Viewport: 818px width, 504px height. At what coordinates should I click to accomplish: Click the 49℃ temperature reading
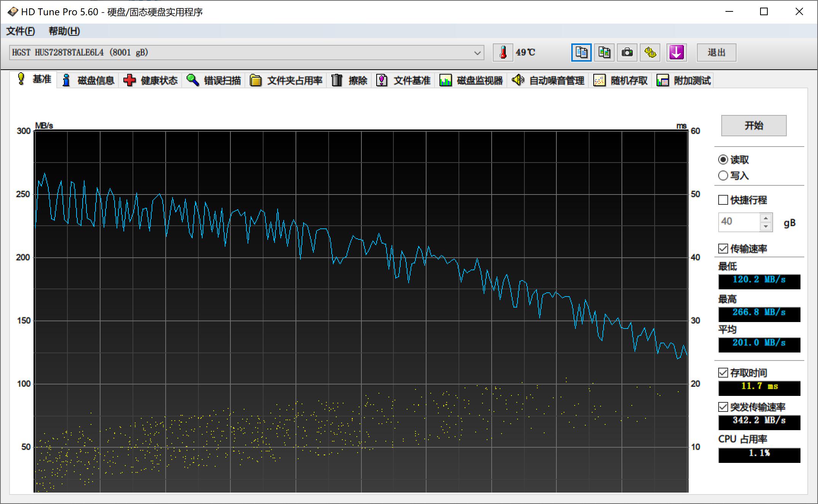click(x=525, y=53)
